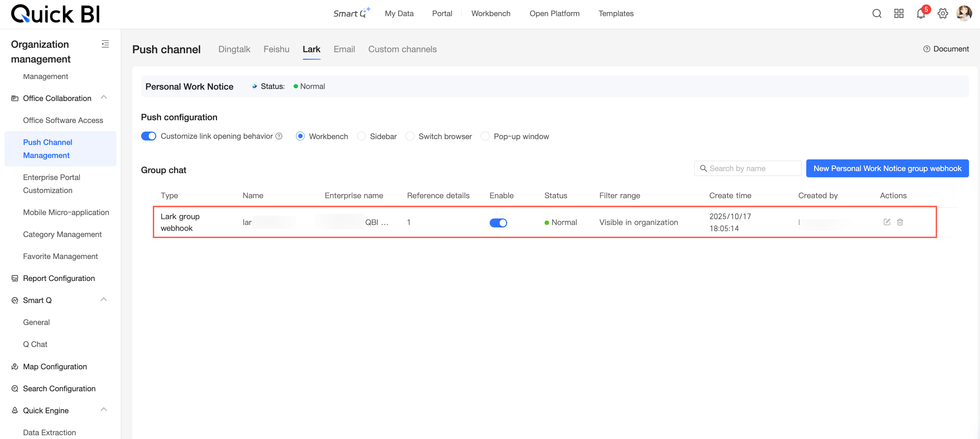Image resolution: width=980 pixels, height=439 pixels.
Task: Switch to the Dingtalk tab
Action: [234, 49]
